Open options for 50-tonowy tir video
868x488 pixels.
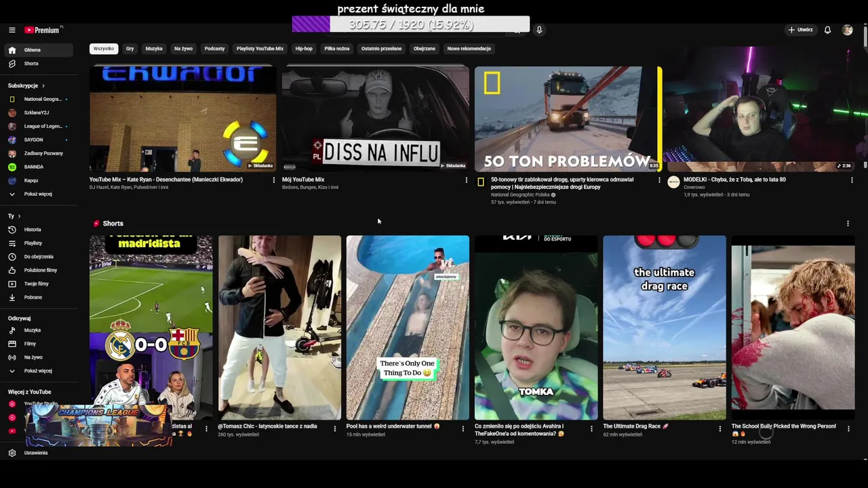658,180
